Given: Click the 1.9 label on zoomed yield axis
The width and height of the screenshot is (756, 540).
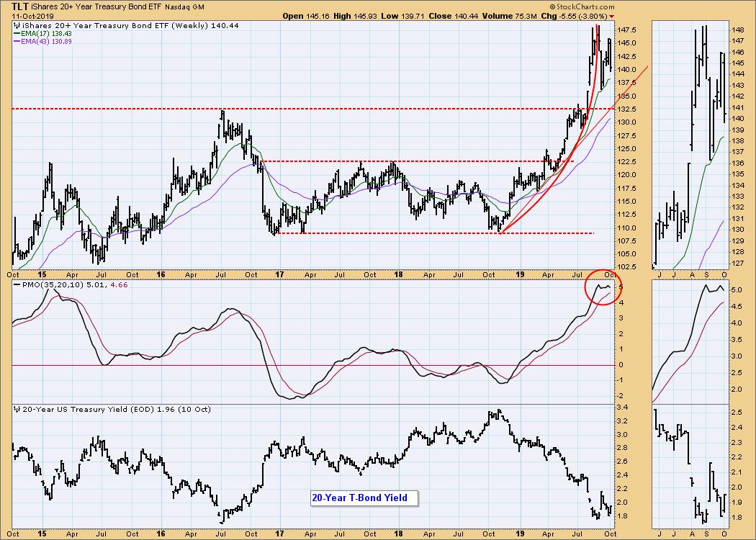Looking at the screenshot, I should (737, 502).
